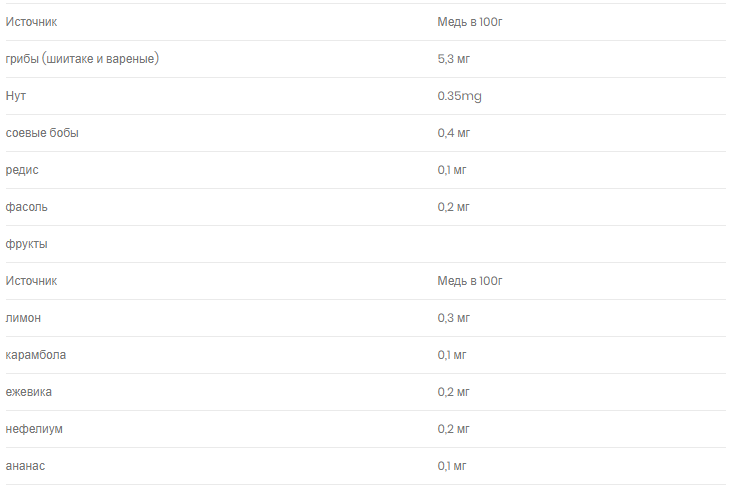Click the first 'Источник' header cell
Screen dimensions: 731x490
(31, 22)
